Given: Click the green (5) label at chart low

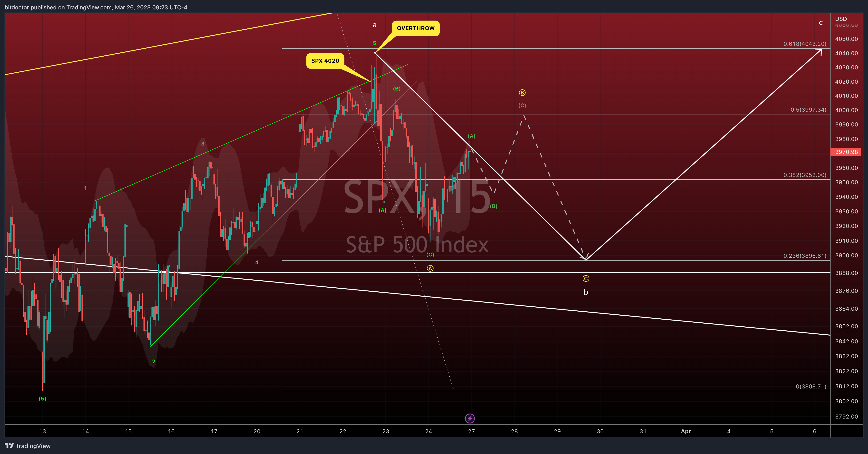Looking at the screenshot, I should pyautogui.click(x=43, y=398).
